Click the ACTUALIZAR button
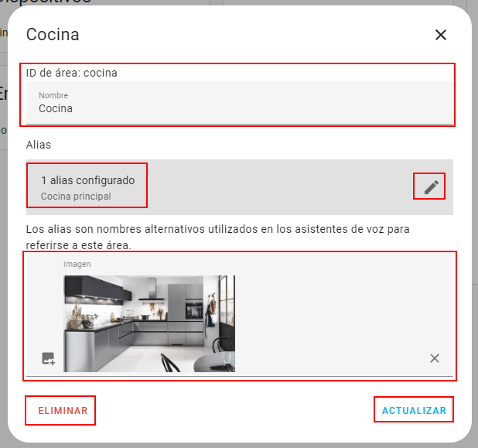 pos(414,411)
